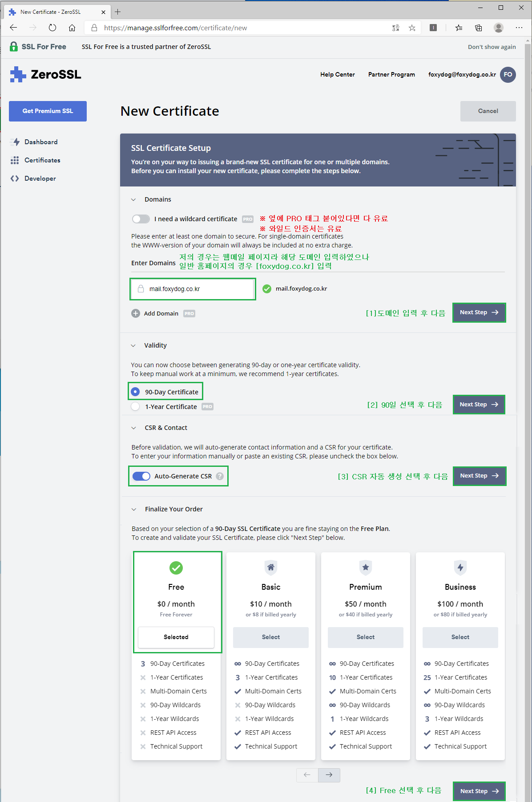
Task: Click the Get Premium SSL button
Action: coord(48,111)
